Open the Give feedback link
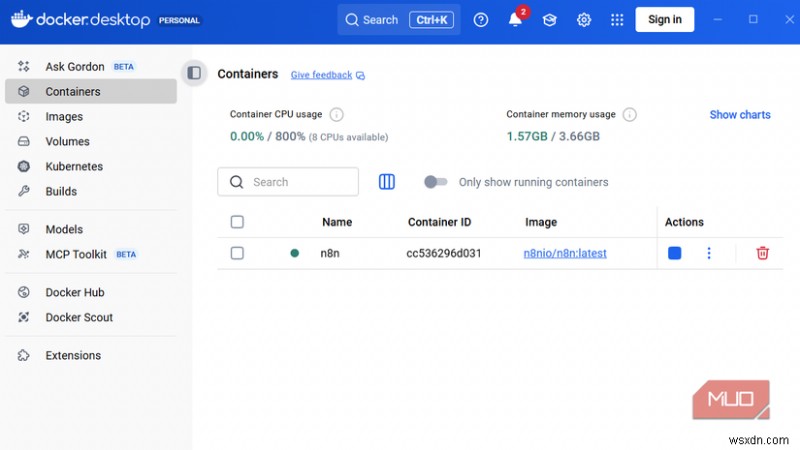The width and height of the screenshot is (800, 450). [x=328, y=75]
